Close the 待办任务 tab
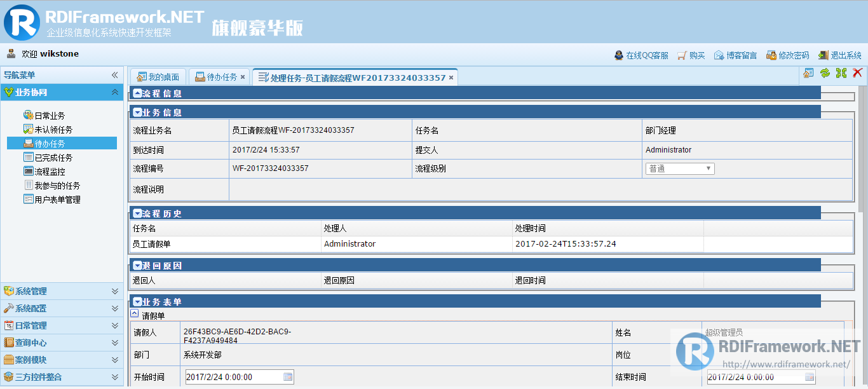This screenshot has width=868, height=389. (x=243, y=78)
